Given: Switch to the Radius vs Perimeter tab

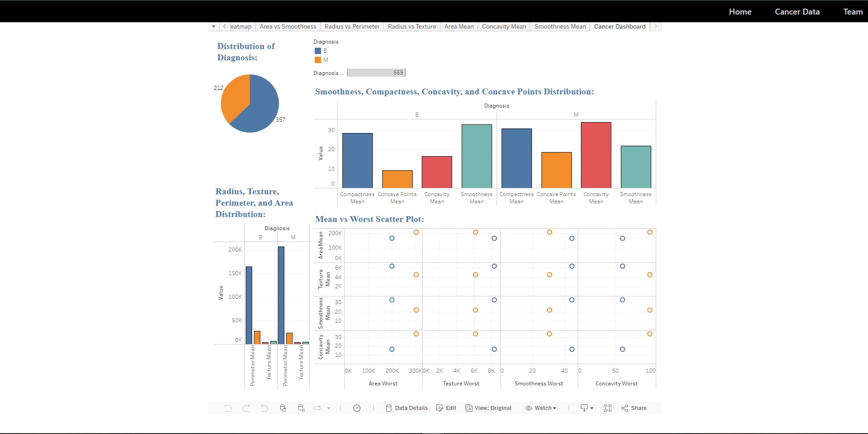Looking at the screenshot, I should [x=352, y=27].
